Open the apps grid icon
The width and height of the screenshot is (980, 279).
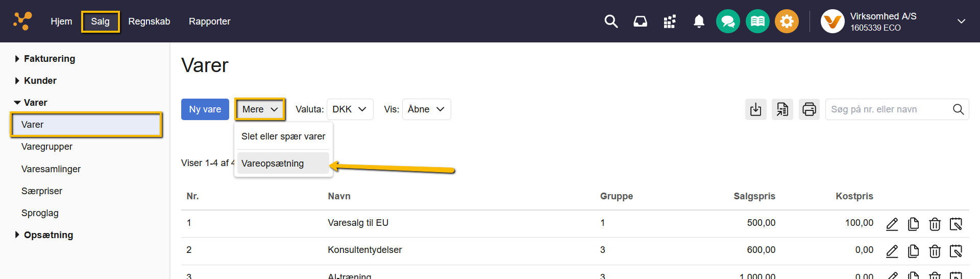669,21
